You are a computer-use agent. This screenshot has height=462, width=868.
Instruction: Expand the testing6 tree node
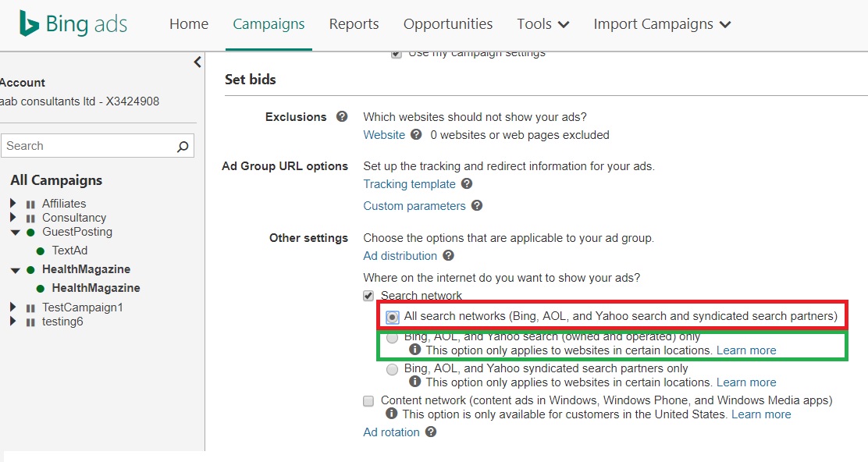[x=13, y=322]
